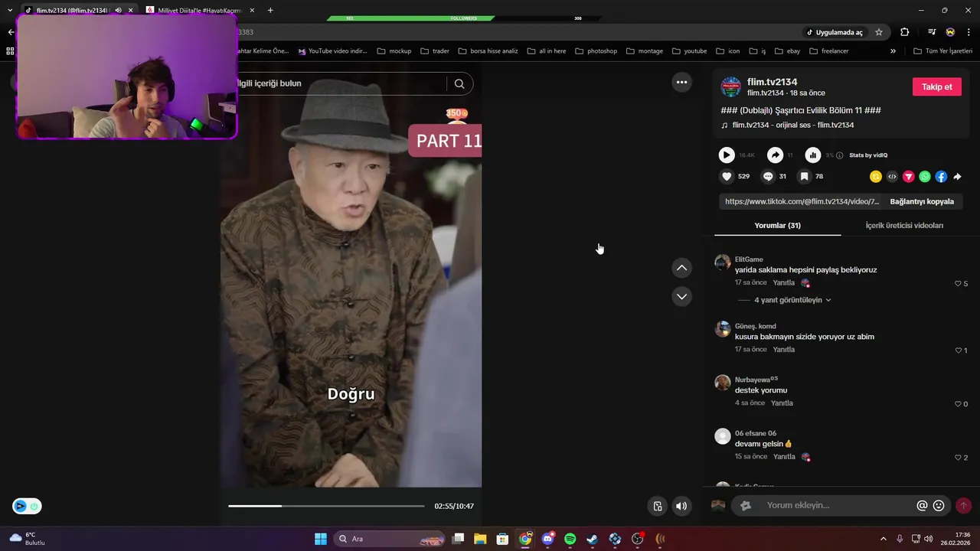Image resolution: width=980 pixels, height=551 pixels.
Task: Go to previous video with up arrow
Action: click(681, 268)
